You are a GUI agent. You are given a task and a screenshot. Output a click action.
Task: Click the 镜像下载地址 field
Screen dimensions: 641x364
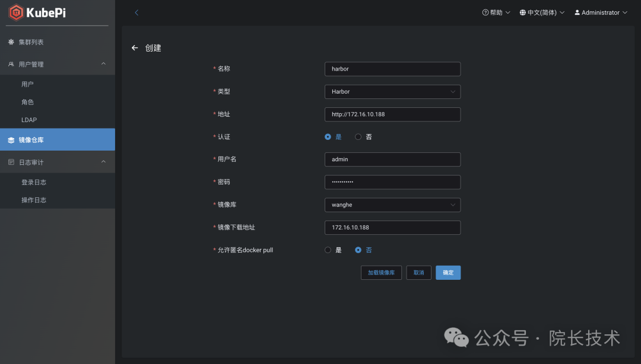point(392,228)
